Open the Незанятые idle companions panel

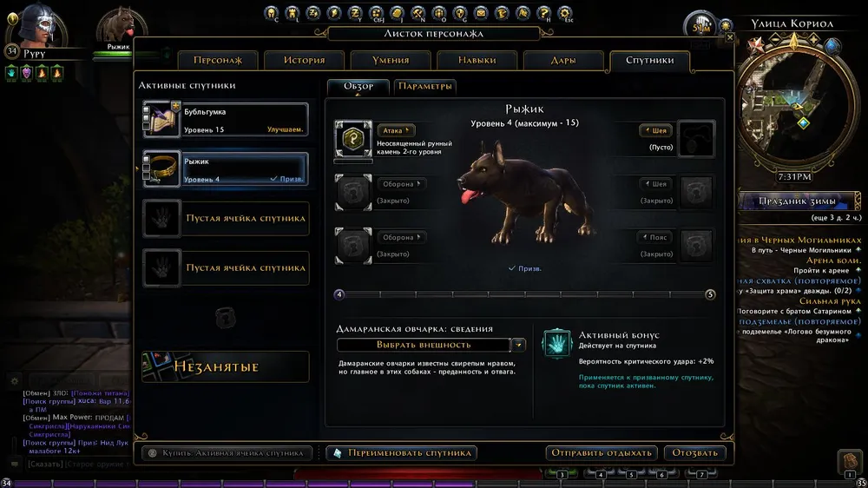226,366
